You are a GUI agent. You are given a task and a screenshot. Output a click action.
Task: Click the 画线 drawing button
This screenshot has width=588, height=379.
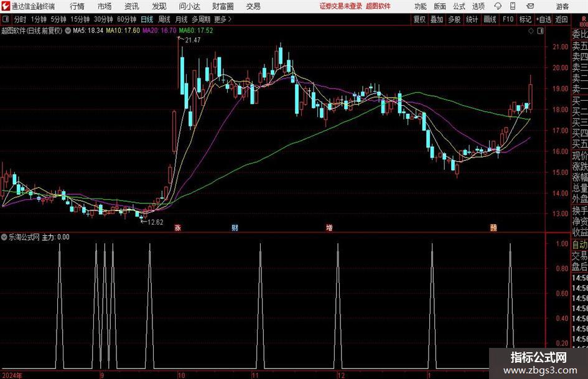490,19
